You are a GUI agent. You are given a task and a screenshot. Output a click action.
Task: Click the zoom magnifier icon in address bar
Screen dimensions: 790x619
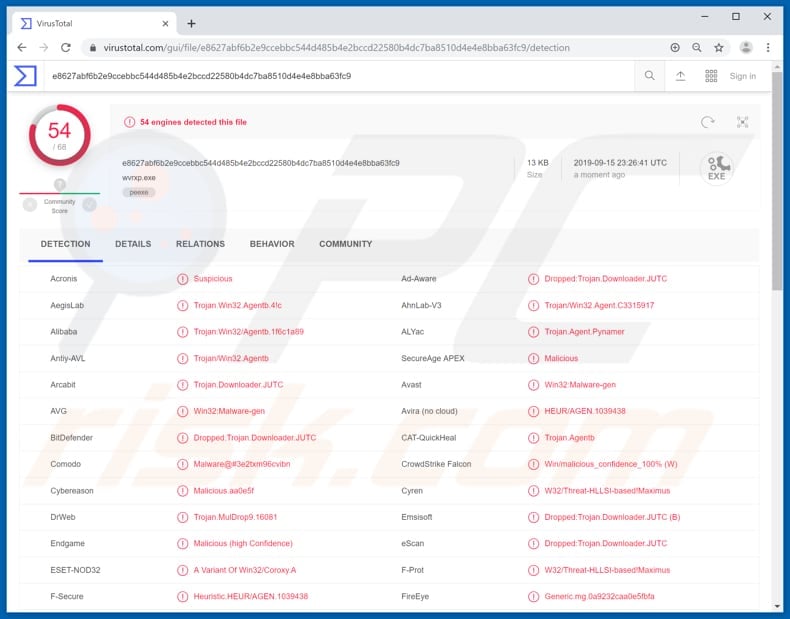click(697, 47)
